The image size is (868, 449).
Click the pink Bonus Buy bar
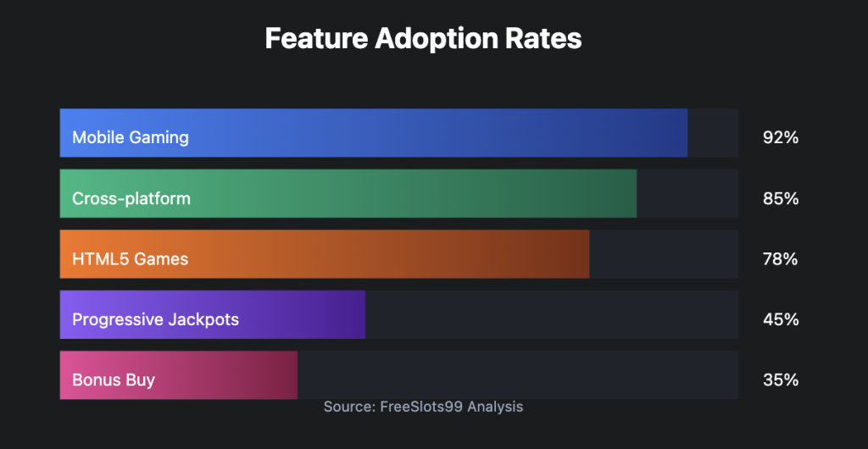pyautogui.click(x=178, y=375)
